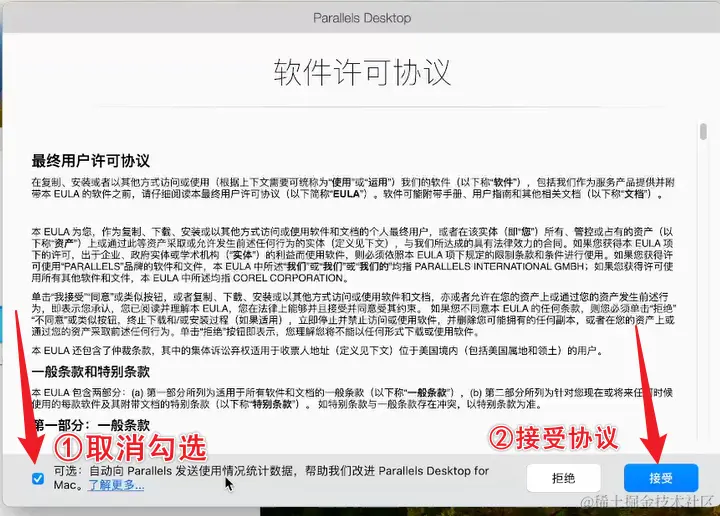Viewport: 720px width, 516px height.
Task: Click the license text scrollbar thumb
Action: tap(703, 131)
